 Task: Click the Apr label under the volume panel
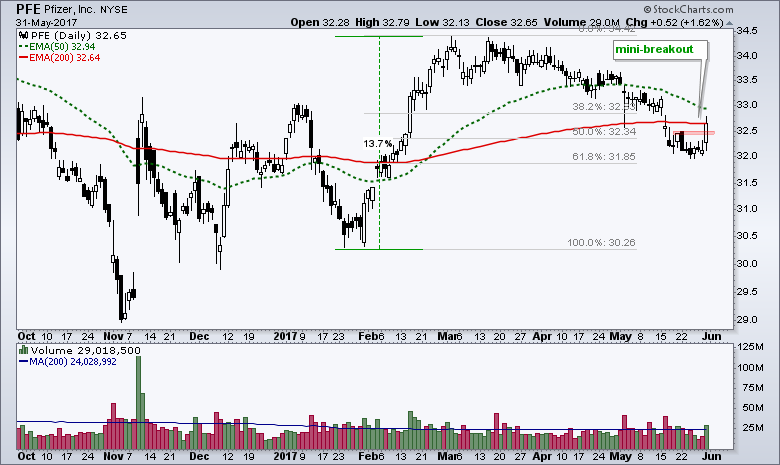click(542, 456)
